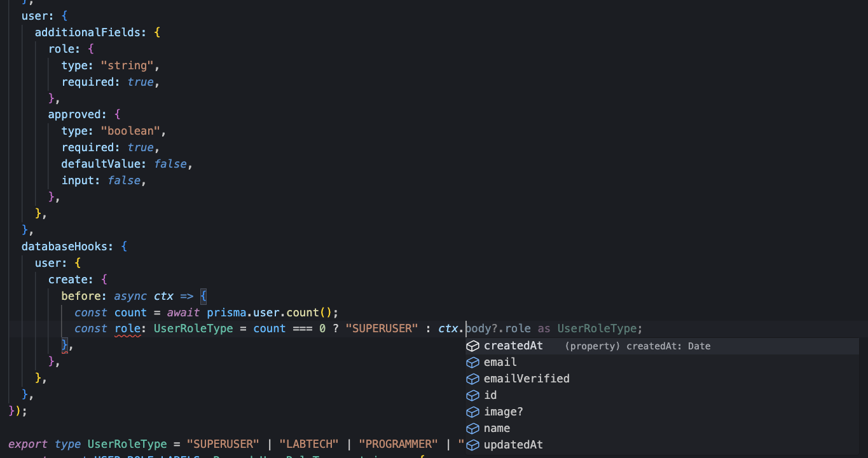Click the property icon beside updatedAt suggestion

[x=472, y=445]
